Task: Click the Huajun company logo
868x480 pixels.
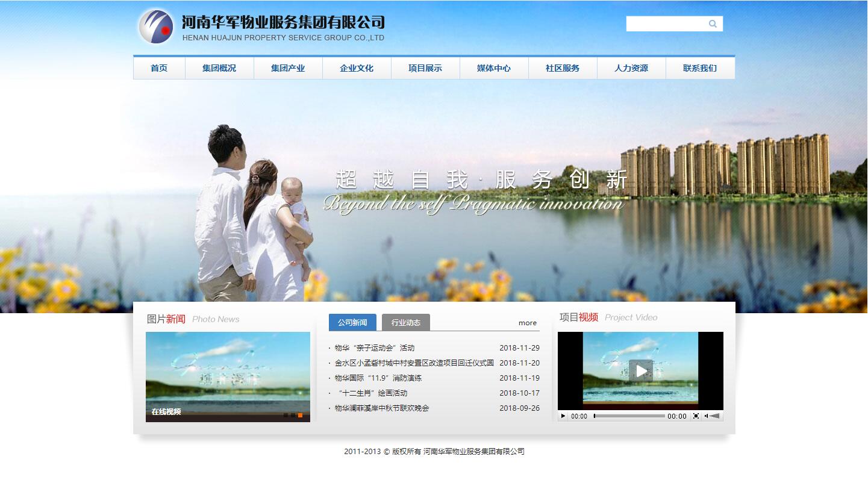Action: [x=156, y=26]
